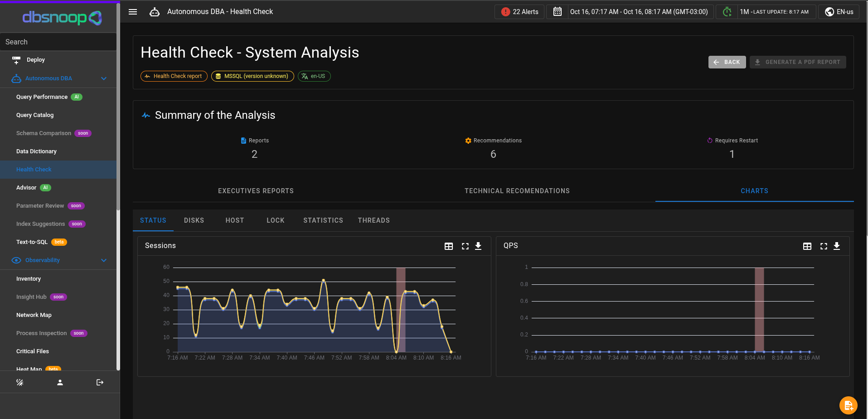Click the auto-refresh timer icon
Viewport: 868px width, 419px height.
[727, 12]
